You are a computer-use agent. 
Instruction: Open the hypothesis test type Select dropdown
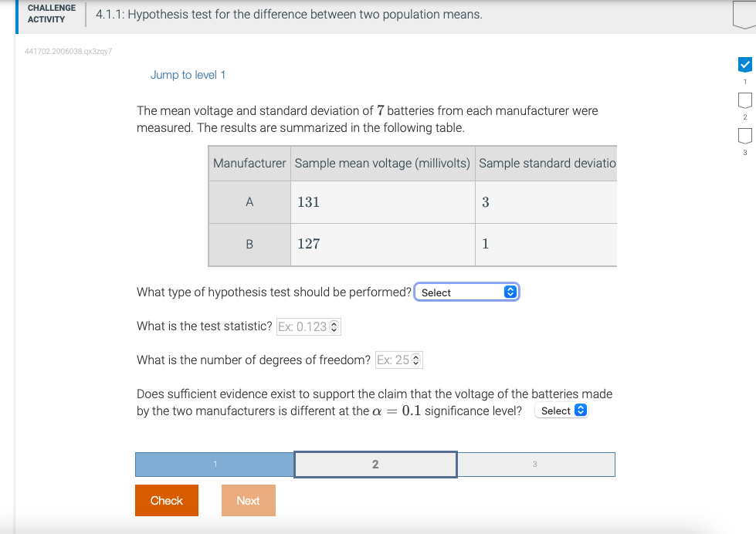[466, 292]
